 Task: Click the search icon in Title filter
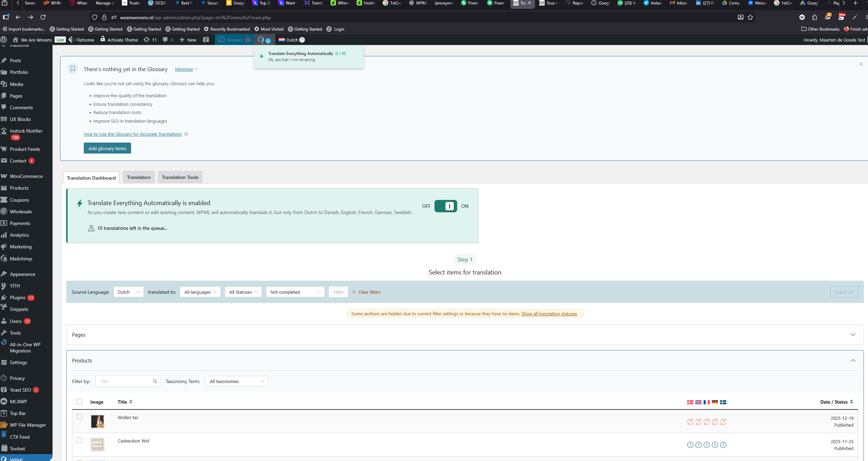[x=155, y=381]
